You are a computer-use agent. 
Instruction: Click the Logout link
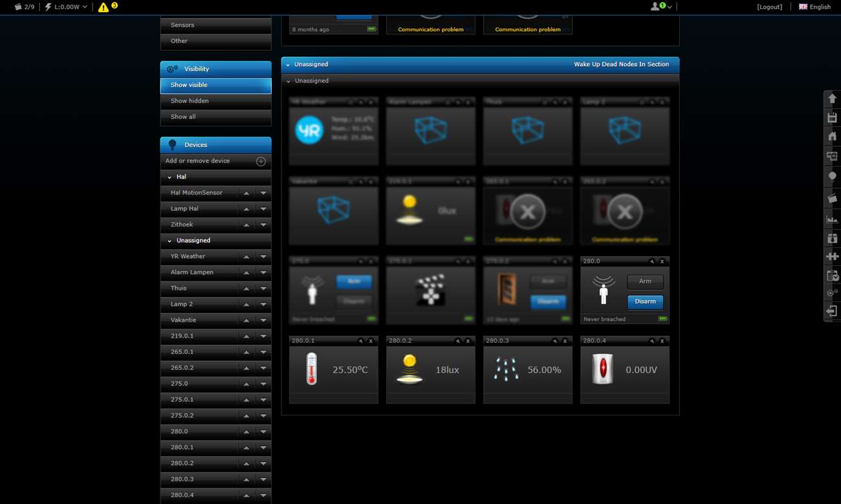[769, 7]
